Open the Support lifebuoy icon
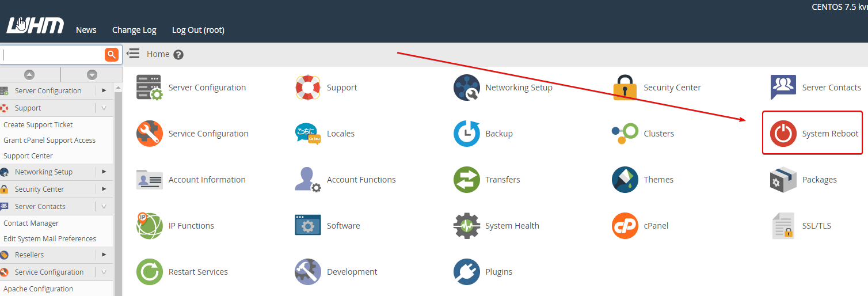Viewport: 868px width, 296px height. [x=308, y=88]
